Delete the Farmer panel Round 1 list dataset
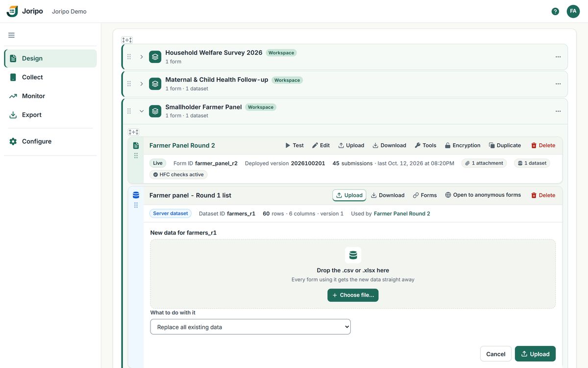588x368 pixels. 543,195
